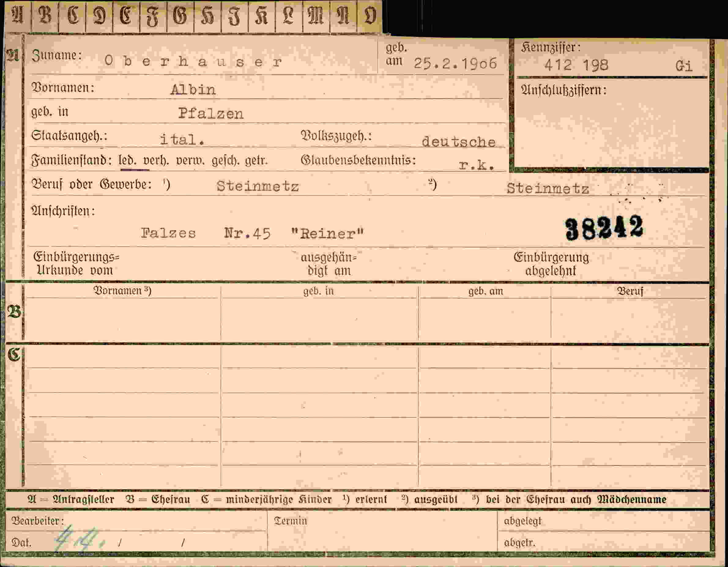Select the 'verh.' marital status option
The image size is (728, 567).
click(156, 160)
